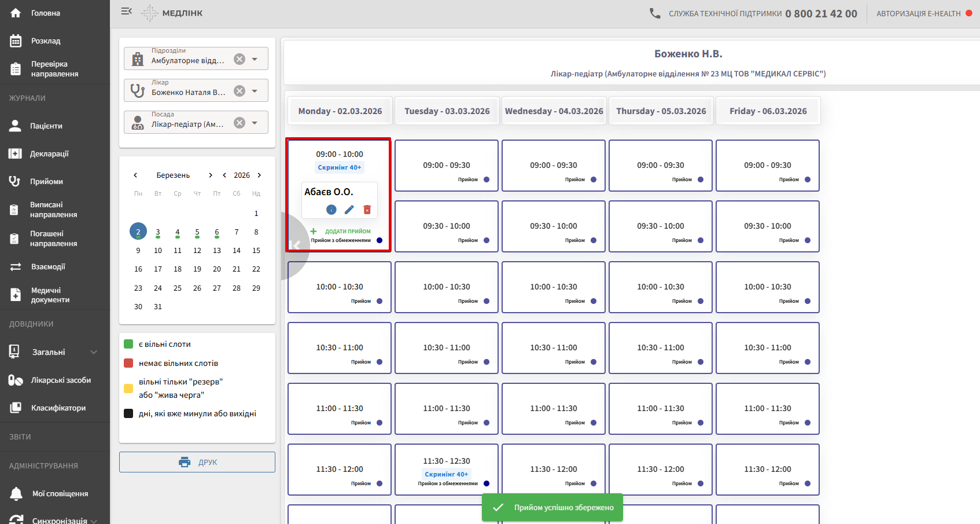Select the Wednesday - 04.03.2026 column header
Image resolution: width=980 pixels, height=524 pixels.
(554, 111)
